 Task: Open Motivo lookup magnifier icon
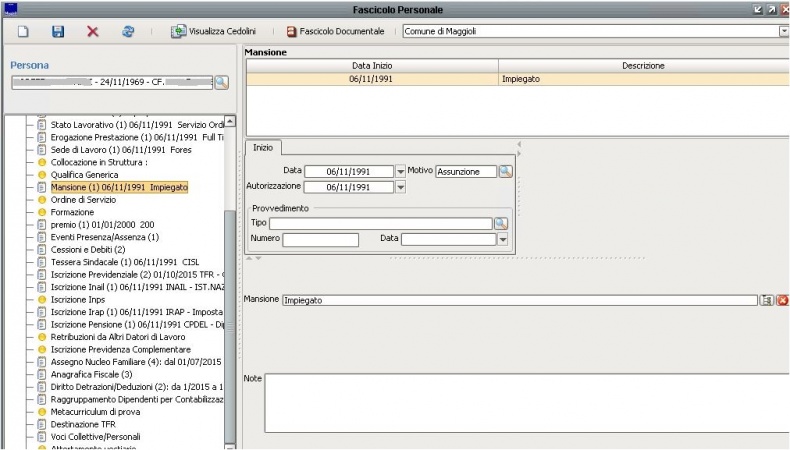[506, 171]
